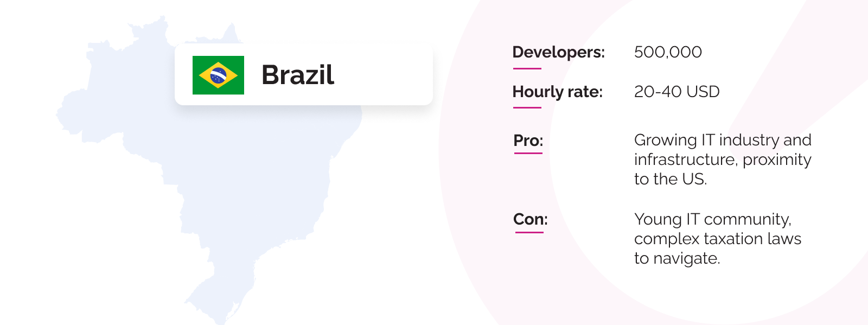868x325 pixels.
Task: Click the 'proximity to the US' phrase
Action: pos(723,169)
